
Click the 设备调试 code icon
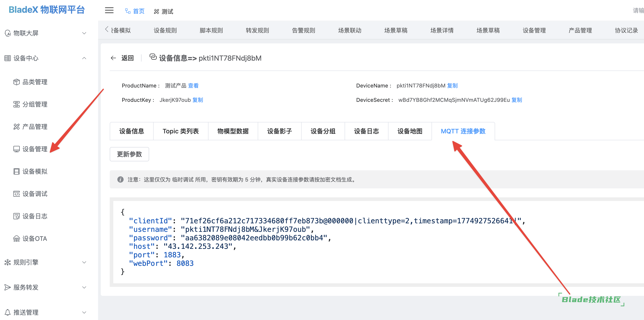pyautogui.click(x=17, y=194)
